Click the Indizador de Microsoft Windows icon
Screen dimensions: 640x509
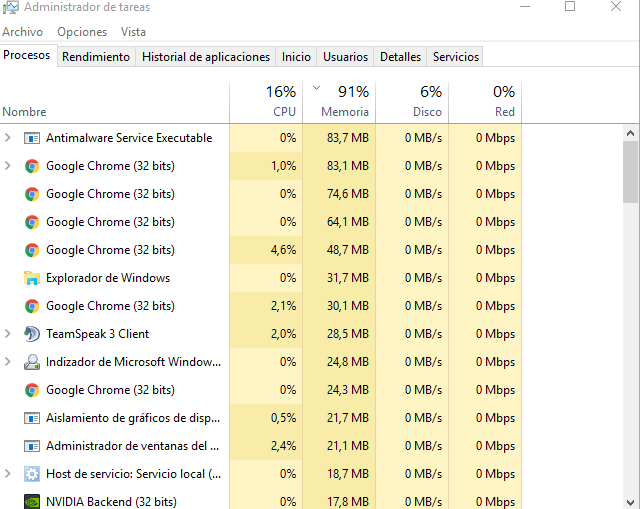(32, 362)
